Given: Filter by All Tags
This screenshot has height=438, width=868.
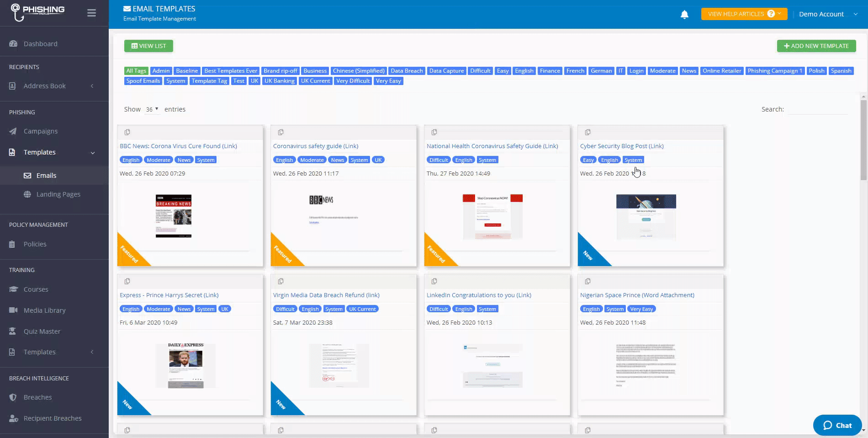Looking at the screenshot, I should pyautogui.click(x=136, y=71).
